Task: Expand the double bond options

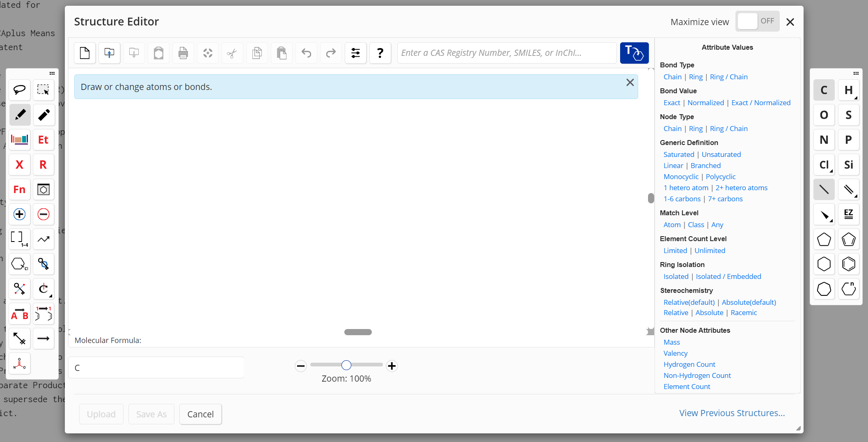Action: pyautogui.click(x=856, y=196)
